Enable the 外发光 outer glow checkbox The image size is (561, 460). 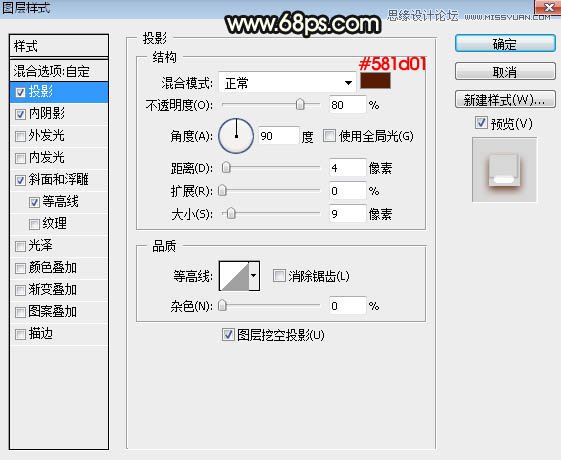pyautogui.click(x=20, y=136)
